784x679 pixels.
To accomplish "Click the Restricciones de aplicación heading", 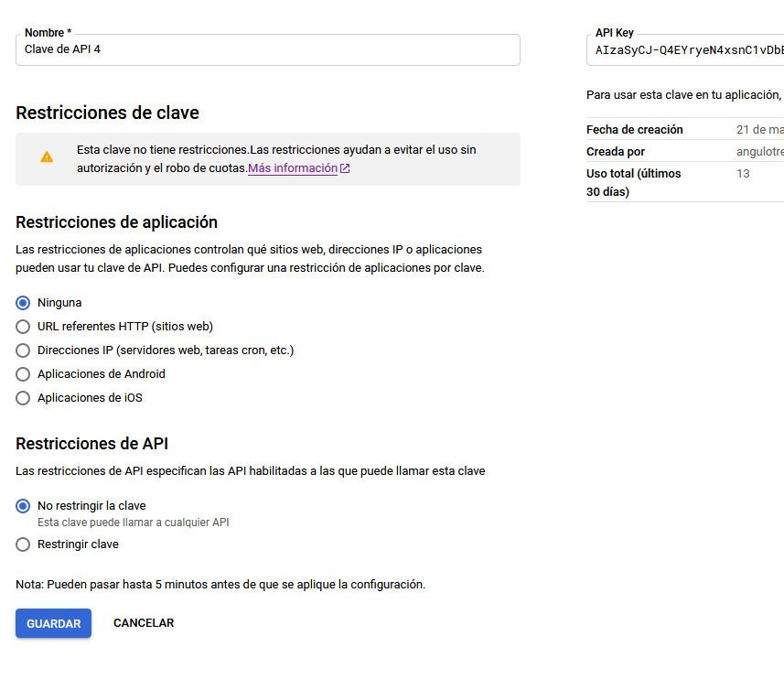I will (x=116, y=222).
